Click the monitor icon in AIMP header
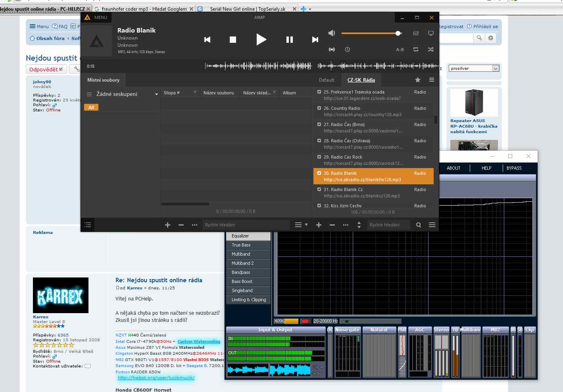The height and width of the screenshot is (392, 563). (x=431, y=33)
